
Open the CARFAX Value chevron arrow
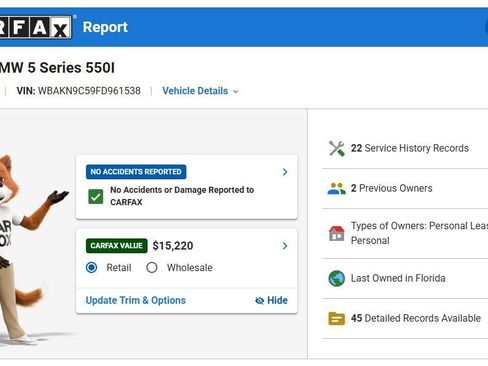click(x=285, y=246)
